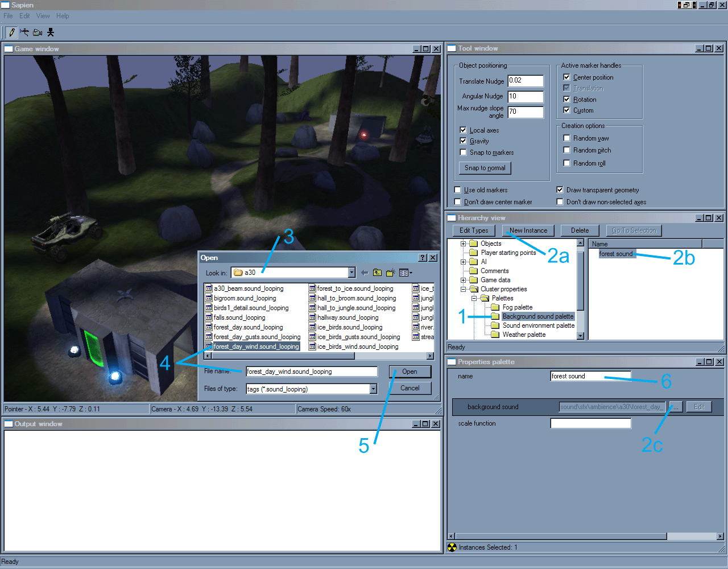Screen dimensions: 728x569
Task: Click file icon of bigroom.sound_looping
Action: [209, 298]
